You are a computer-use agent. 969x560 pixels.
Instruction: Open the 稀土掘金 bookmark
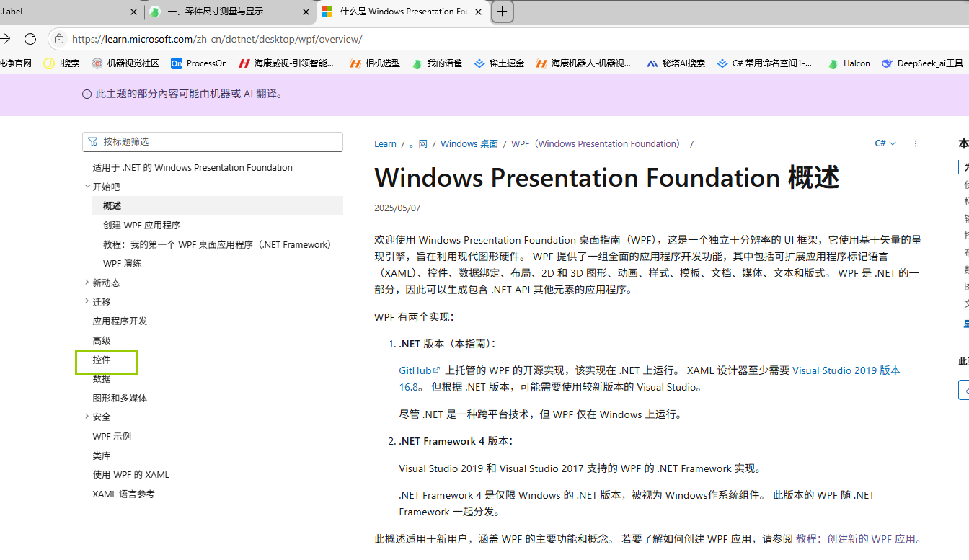[x=499, y=63]
